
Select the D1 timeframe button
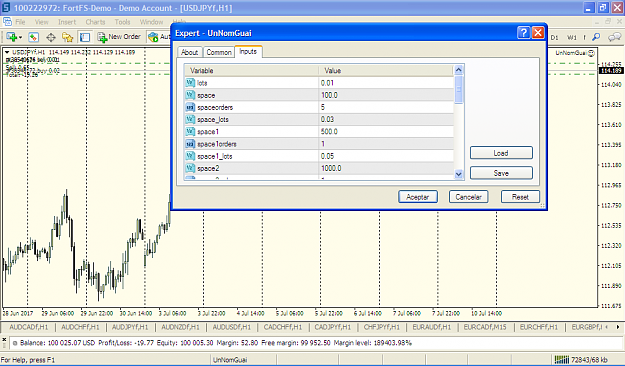tap(554, 37)
